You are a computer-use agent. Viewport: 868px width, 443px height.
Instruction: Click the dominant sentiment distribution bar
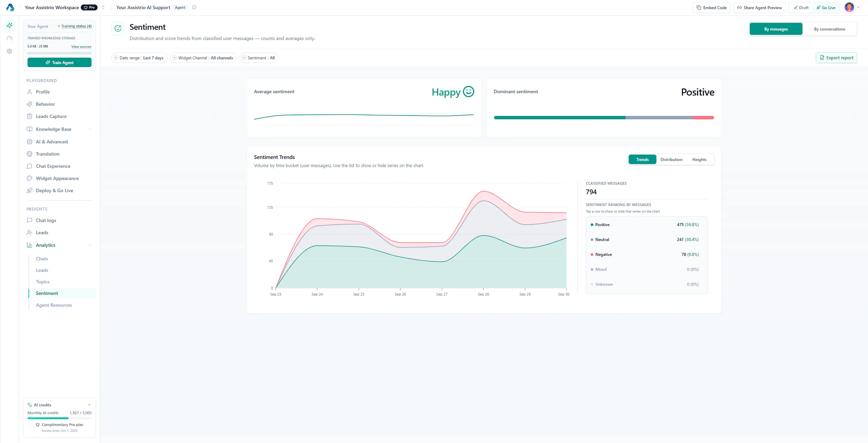pos(604,118)
